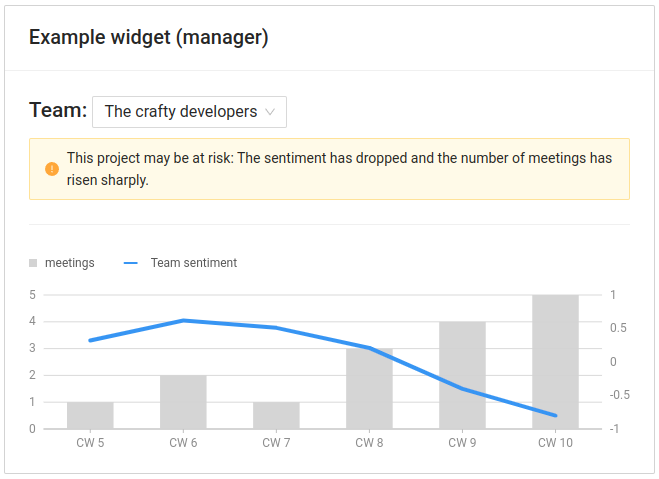This screenshot has height=479, width=659.
Task: Click the CW 7 meetings bar
Action: 276,415
